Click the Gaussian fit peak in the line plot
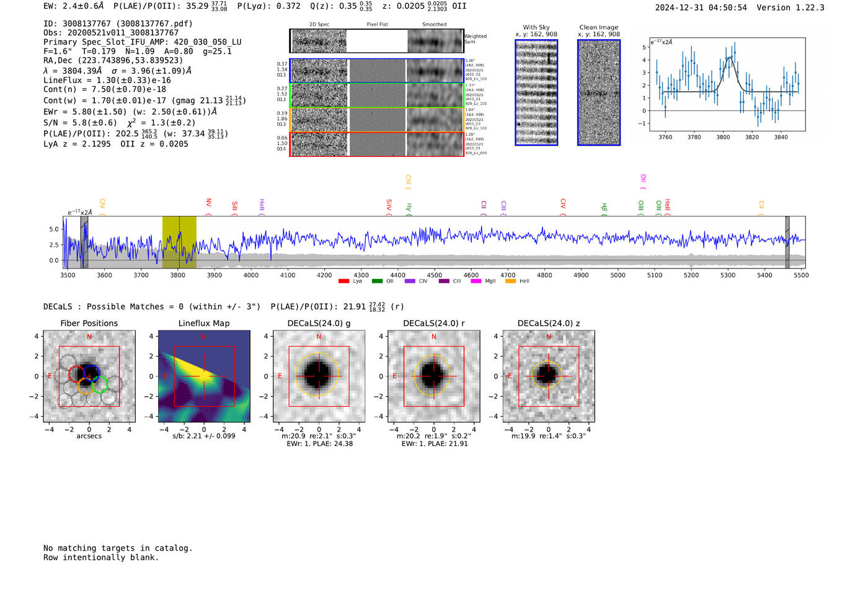Viewport: 868px width, 591px height. pos(729,58)
